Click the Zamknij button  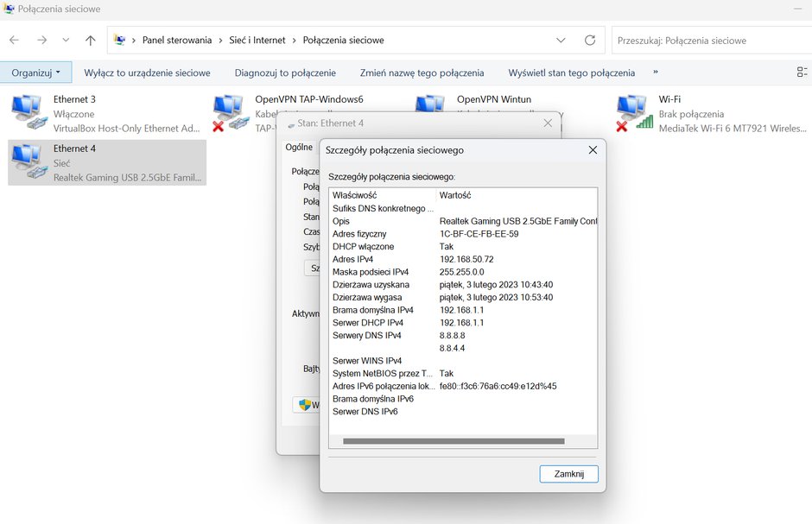pos(568,474)
